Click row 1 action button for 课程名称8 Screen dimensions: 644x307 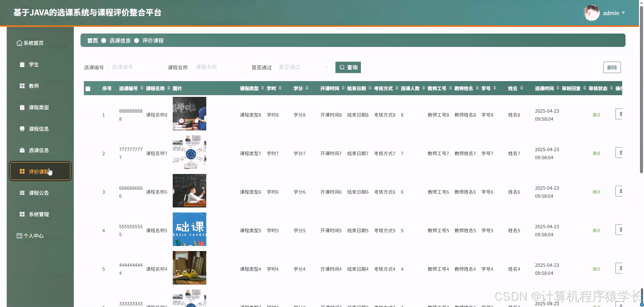tap(619, 114)
